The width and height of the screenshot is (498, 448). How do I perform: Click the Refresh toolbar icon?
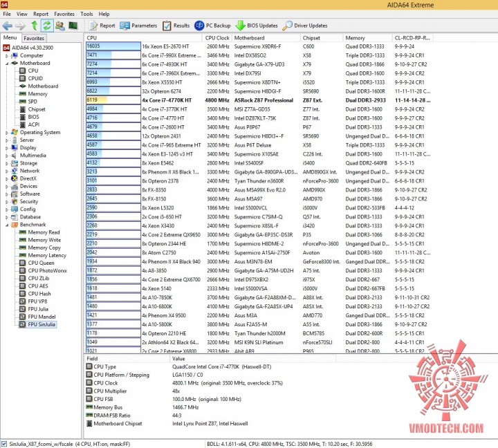pyautogui.click(x=47, y=26)
